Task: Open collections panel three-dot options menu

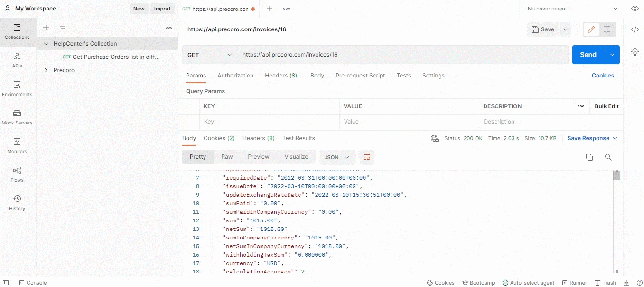Action: [169, 28]
